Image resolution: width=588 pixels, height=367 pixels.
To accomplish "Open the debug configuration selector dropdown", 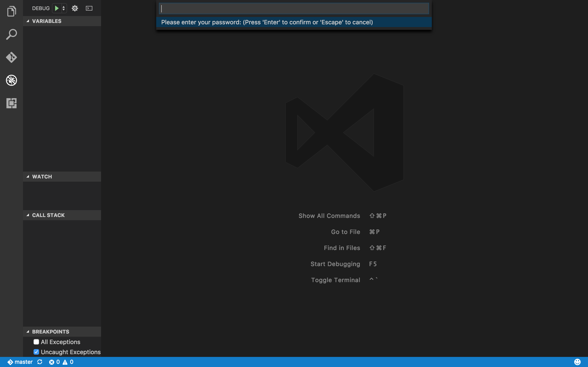I will point(64,8).
